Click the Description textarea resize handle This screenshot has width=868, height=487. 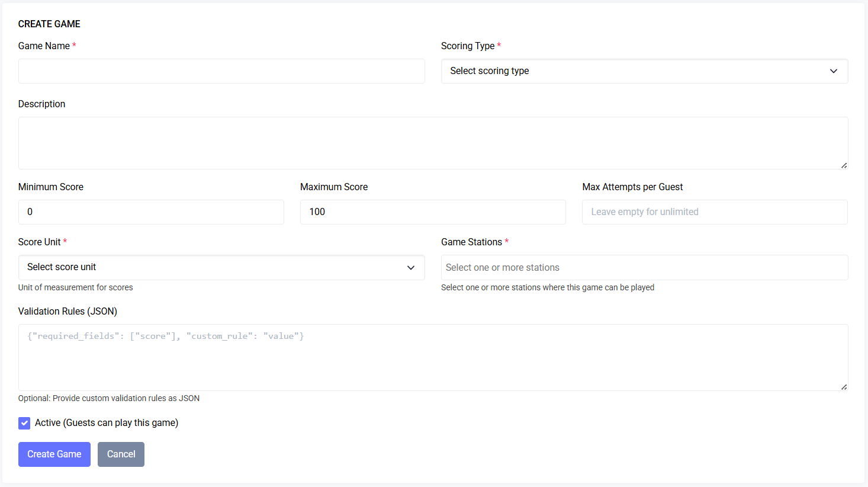[844, 166]
